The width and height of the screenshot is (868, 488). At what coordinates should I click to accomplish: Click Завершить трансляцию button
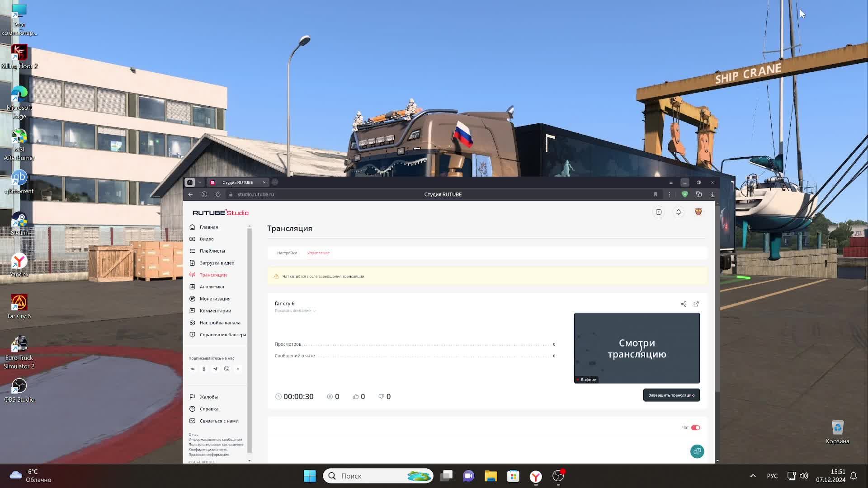point(671,395)
